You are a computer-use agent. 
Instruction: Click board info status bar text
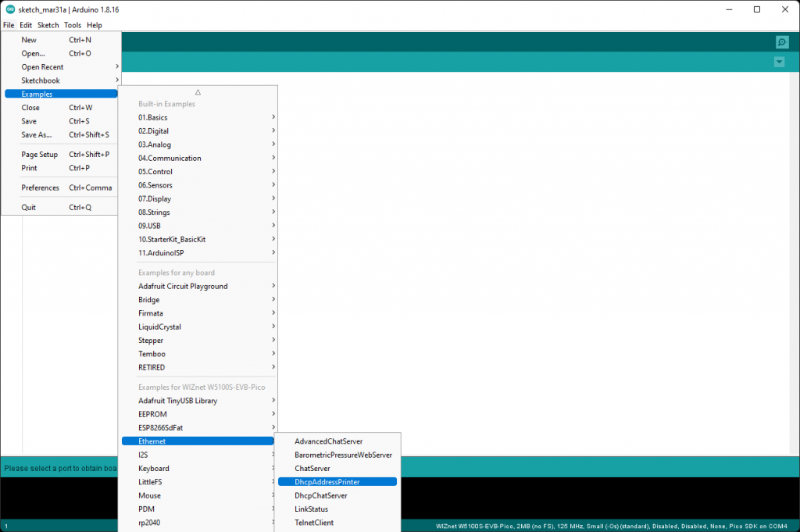pyautogui.click(x=611, y=526)
